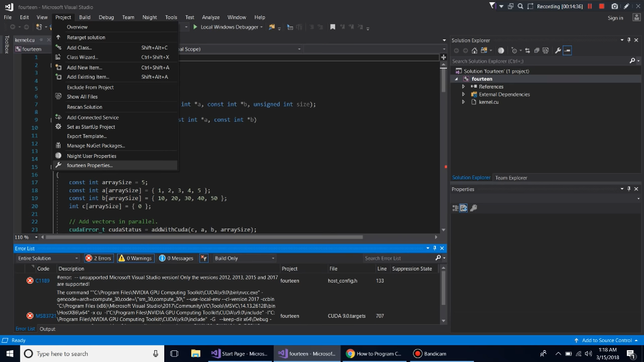
Task: Click the editor horizontal scrollbar
Action: [204, 237]
